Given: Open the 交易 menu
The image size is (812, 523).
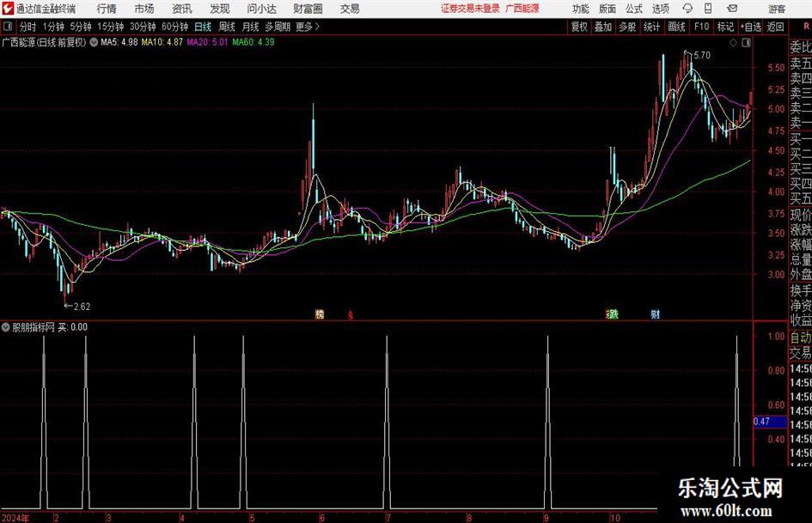Looking at the screenshot, I should point(350,9).
